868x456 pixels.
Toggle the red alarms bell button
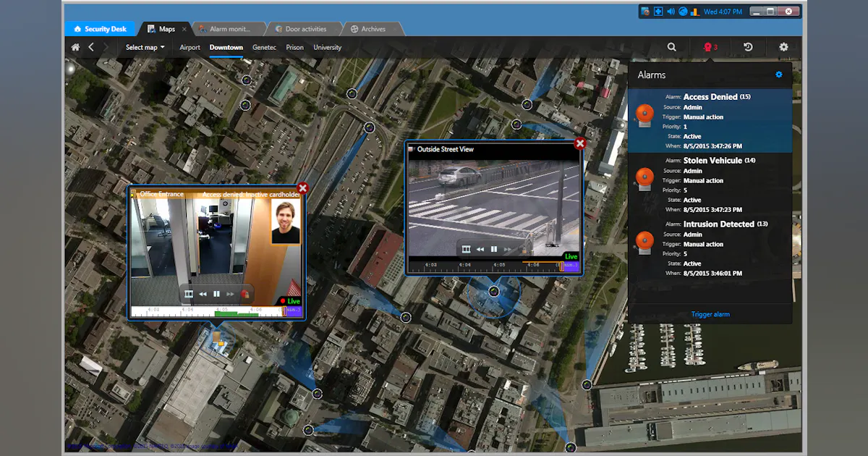pyautogui.click(x=710, y=47)
